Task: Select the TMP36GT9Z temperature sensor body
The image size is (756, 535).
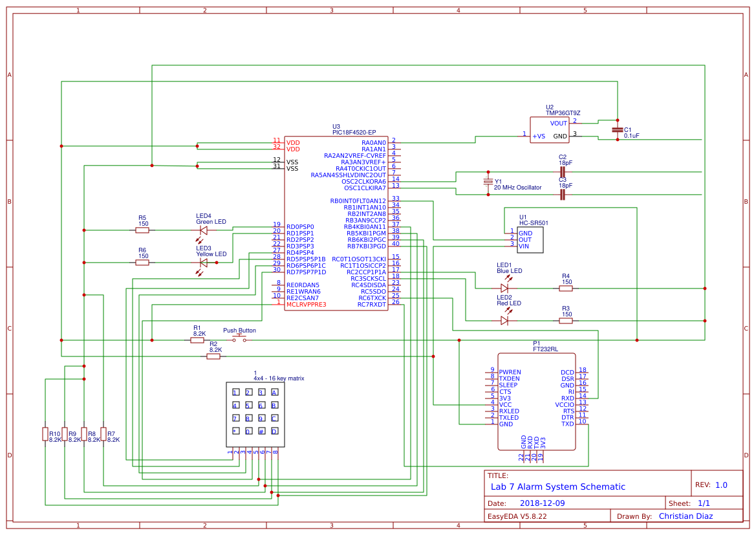Action: 550,129
